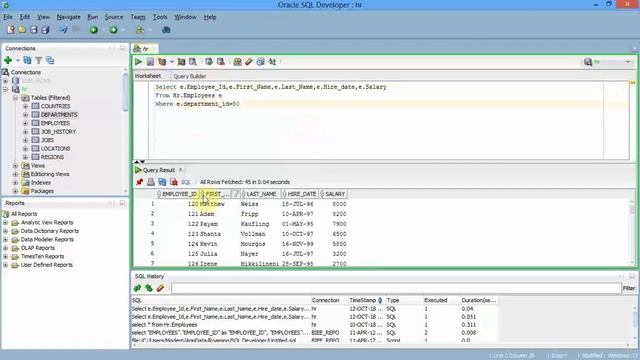Click the Run Script icon

pyautogui.click(x=150, y=62)
